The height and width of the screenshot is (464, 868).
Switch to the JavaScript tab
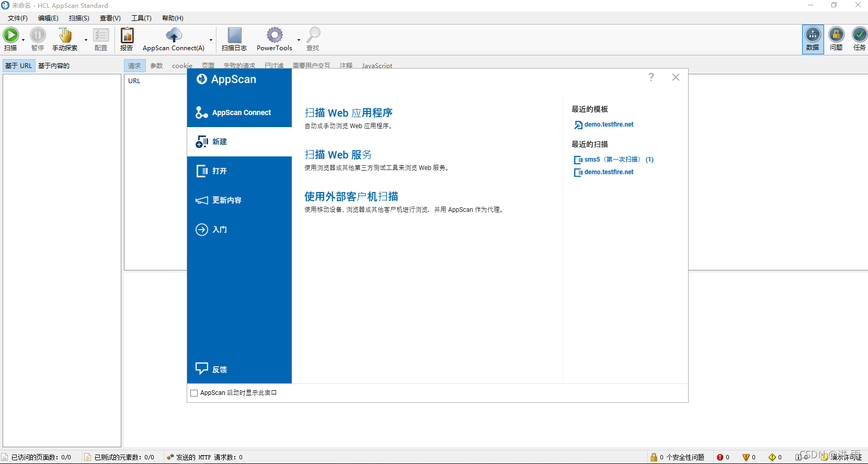[x=377, y=66]
